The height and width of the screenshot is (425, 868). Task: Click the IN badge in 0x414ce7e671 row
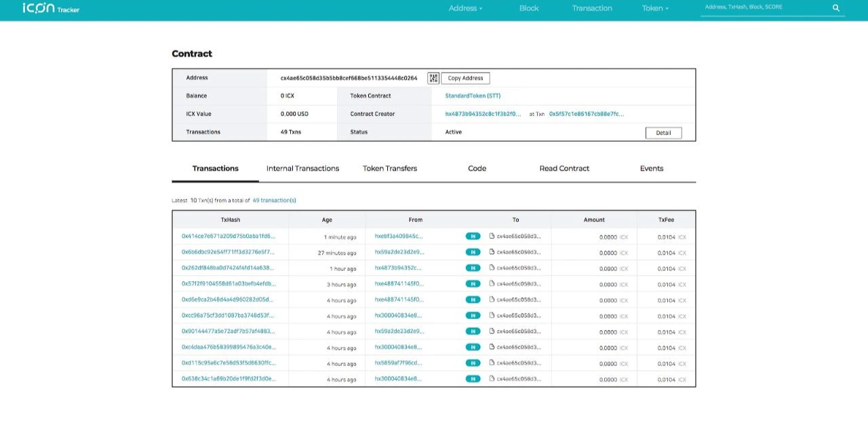point(473,236)
